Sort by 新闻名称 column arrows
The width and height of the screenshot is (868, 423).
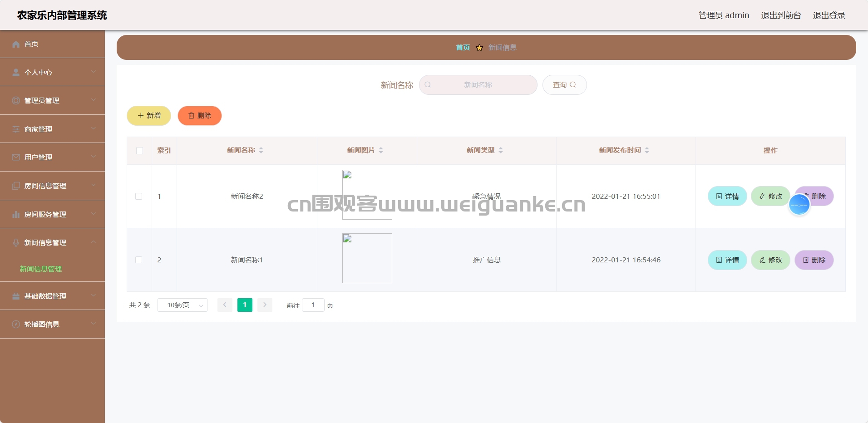click(x=261, y=150)
